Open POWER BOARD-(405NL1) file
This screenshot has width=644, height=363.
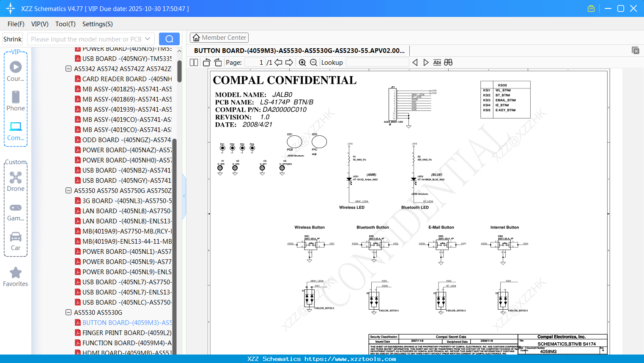(127, 251)
